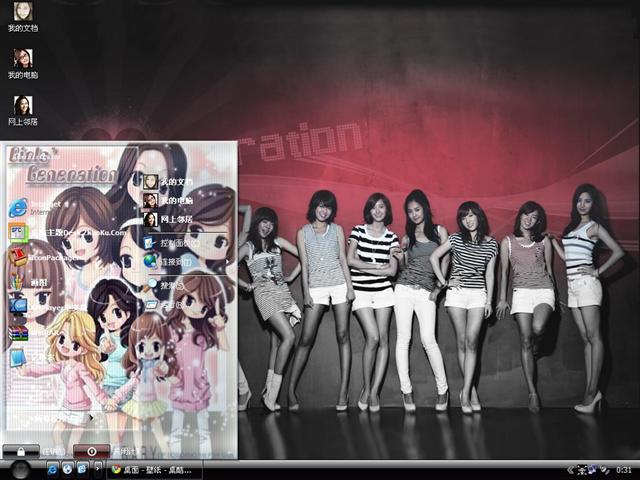Viewport: 640px width, 480px height.
Task: Expand all programs arrow in start menu
Action: pyautogui.click(x=91, y=418)
